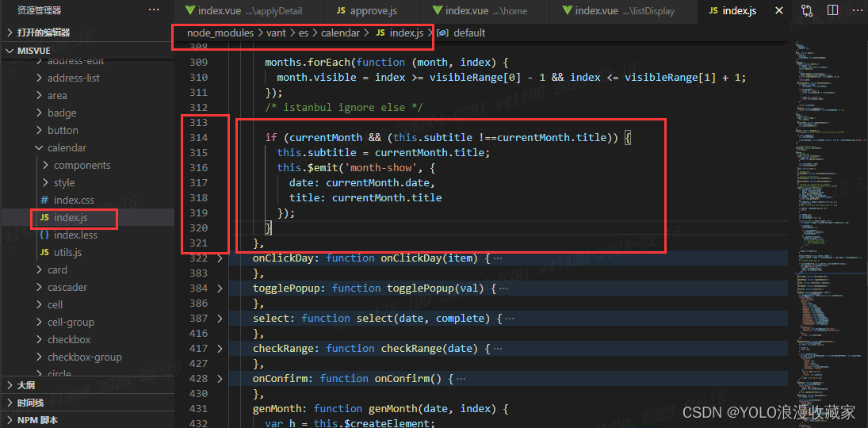The width and height of the screenshot is (868, 428).
Task: Open utils.js in the file tree
Action: [x=67, y=253]
